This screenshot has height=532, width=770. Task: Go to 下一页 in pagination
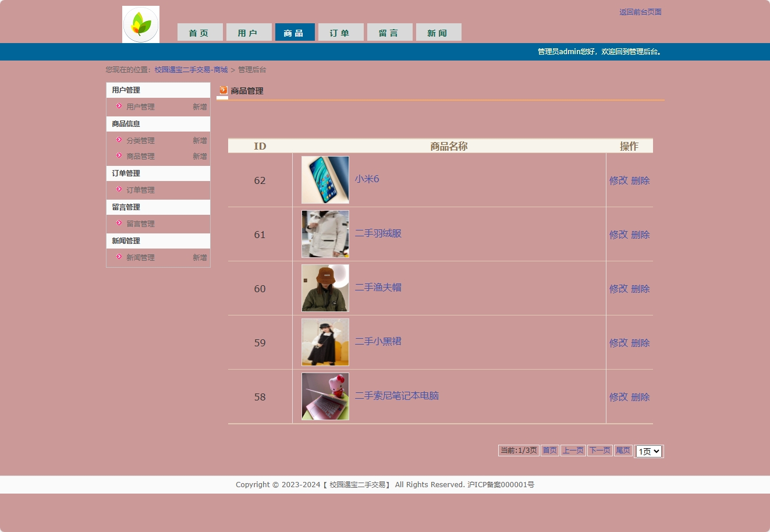[x=599, y=450]
